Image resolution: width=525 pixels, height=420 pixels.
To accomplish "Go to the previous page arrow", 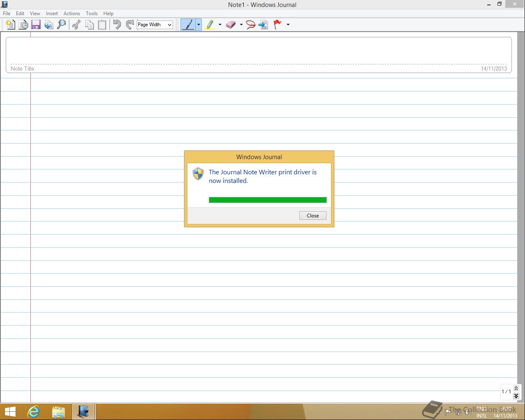I will tap(516, 388).
